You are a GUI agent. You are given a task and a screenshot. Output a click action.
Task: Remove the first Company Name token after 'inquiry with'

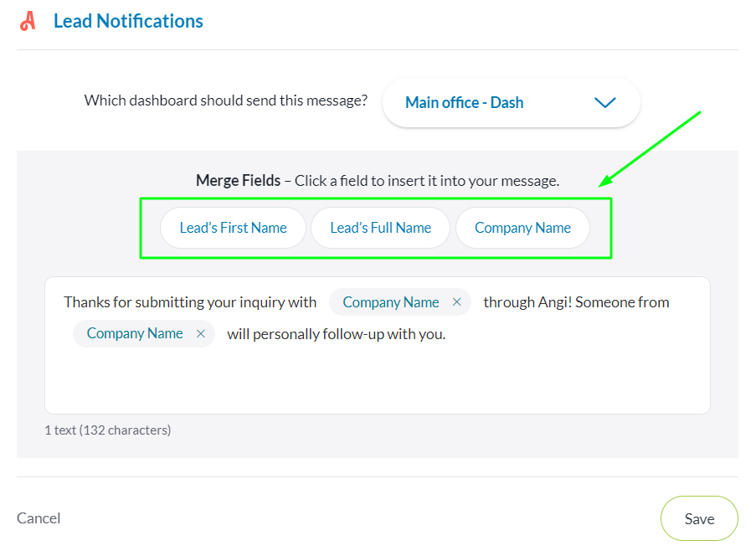[x=456, y=302]
